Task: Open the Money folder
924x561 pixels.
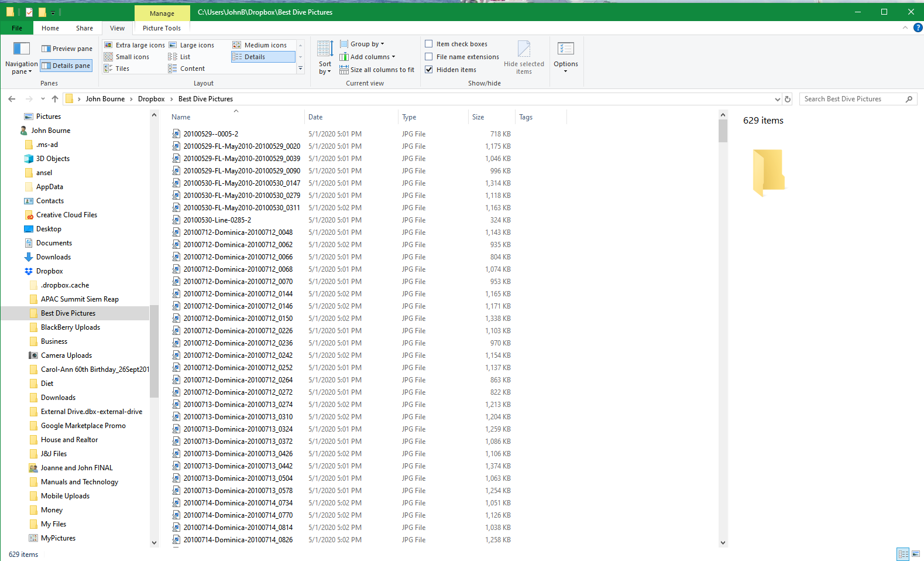Action: tap(51, 510)
